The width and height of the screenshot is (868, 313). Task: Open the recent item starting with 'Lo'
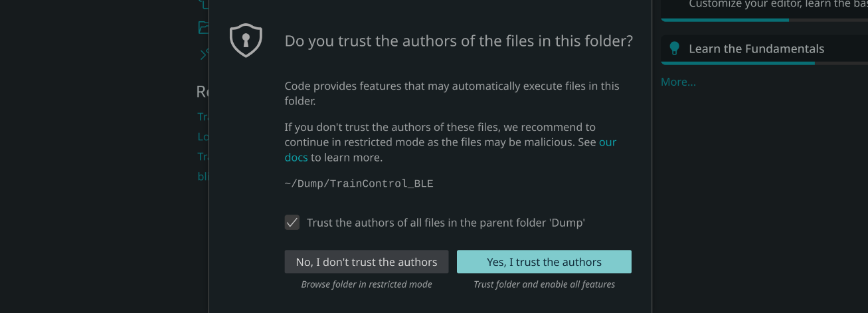click(x=203, y=137)
